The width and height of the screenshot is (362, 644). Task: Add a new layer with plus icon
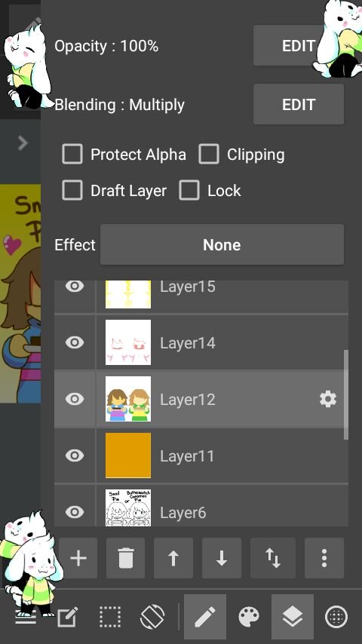[78, 558]
